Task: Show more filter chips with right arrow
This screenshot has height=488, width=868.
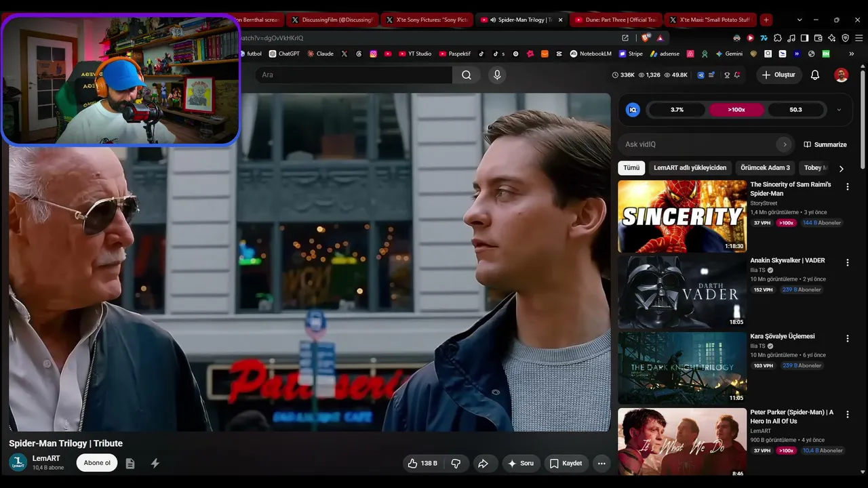Action: 842,169
